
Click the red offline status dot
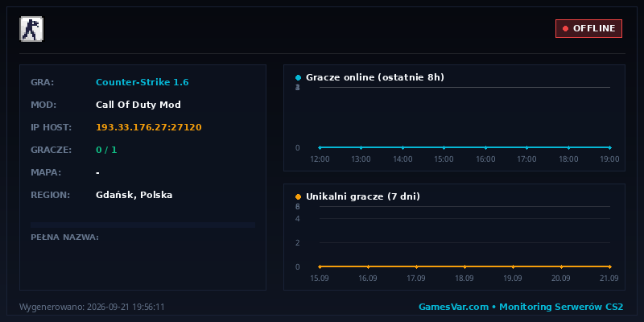click(565, 29)
